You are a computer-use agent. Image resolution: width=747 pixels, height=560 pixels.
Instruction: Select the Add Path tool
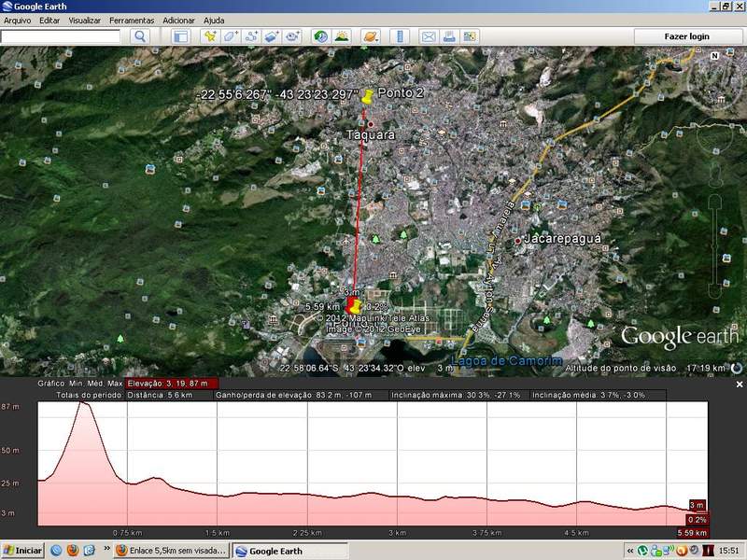(251, 36)
